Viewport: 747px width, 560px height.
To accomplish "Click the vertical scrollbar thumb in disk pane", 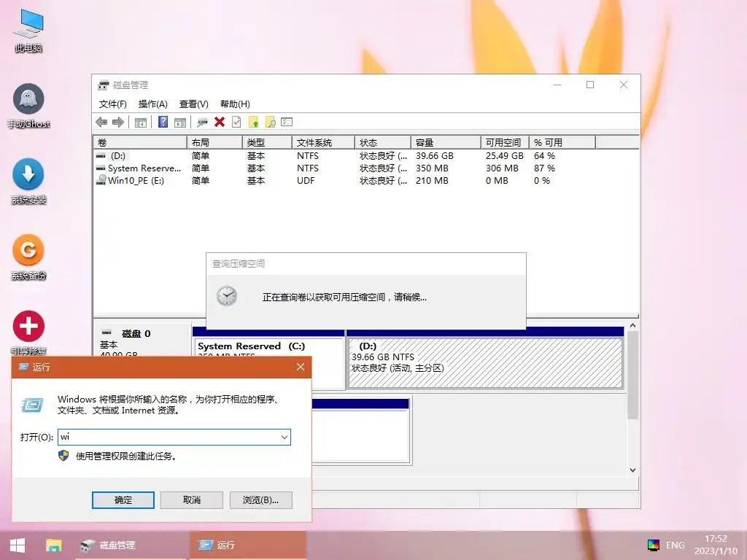I will (x=632, y=376).
